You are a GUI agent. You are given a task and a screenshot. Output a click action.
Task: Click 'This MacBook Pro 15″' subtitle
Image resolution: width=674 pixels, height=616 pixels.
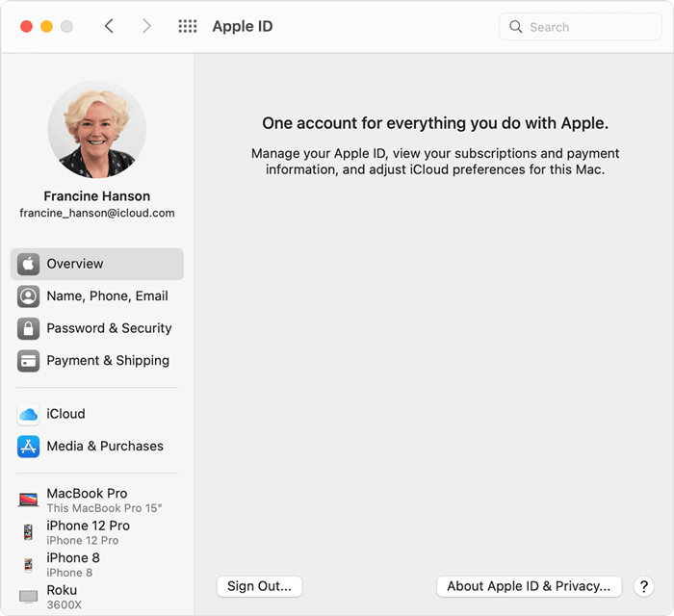(x=104, y=508)
